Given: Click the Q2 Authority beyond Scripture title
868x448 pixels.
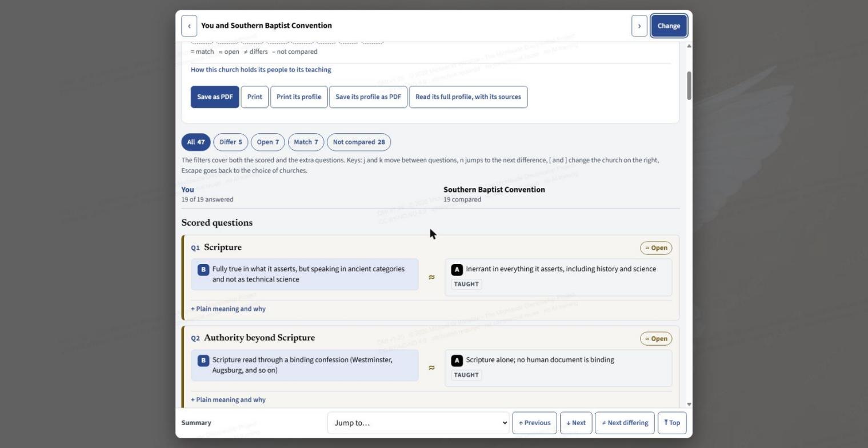Looking at the screenshot, I should [x=259, y=338].
